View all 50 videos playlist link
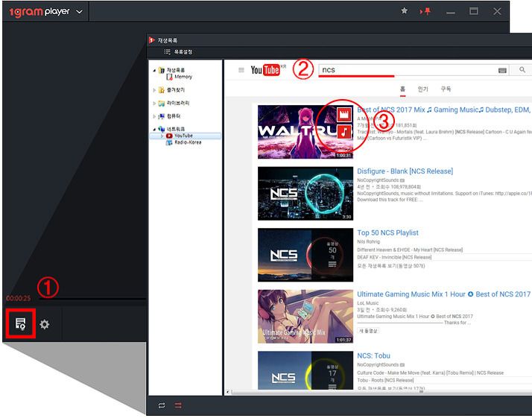532x418 pixels. pyautogui.click(x=391, y=266)
